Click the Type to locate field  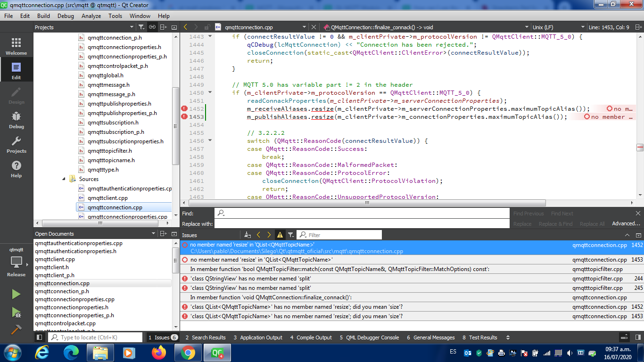(95, 337)
